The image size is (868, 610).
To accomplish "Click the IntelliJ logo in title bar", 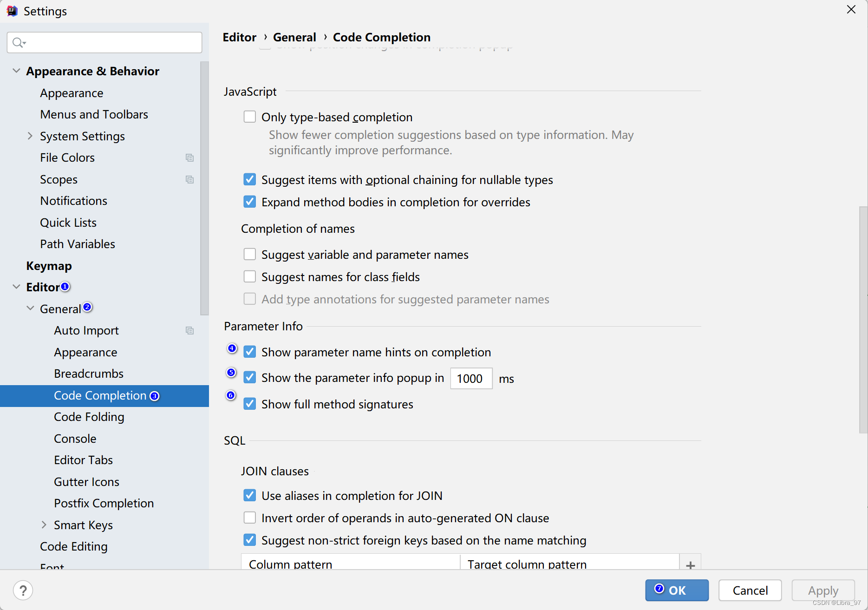I will coord(12,11).
